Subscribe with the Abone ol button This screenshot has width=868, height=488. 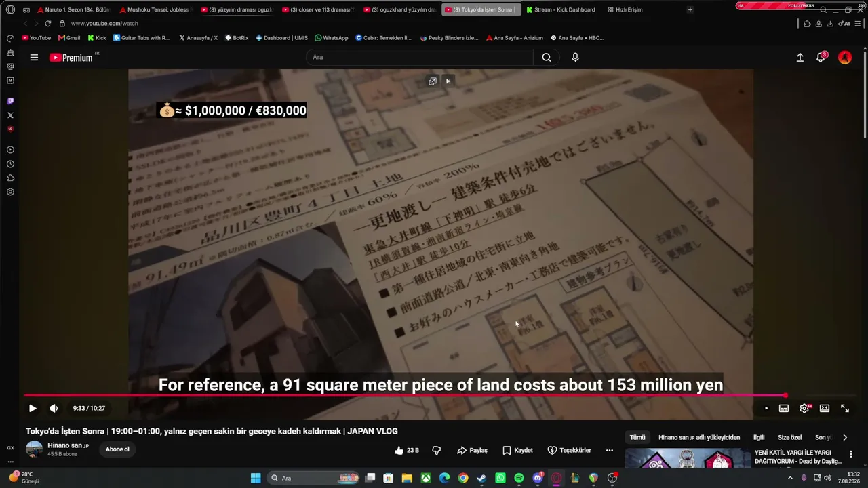(117, 449)
